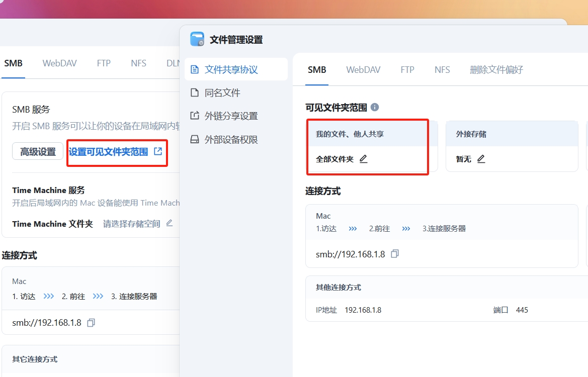This screenshot has width=588, height=377.
Task: Click the 其它连接方式 heading in left window
Action: (35, 359)
